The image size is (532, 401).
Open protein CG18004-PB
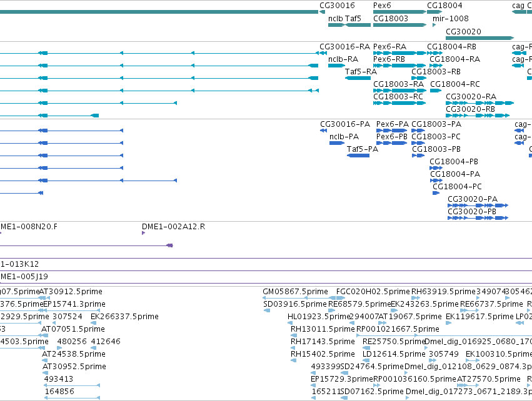(454, 162)
